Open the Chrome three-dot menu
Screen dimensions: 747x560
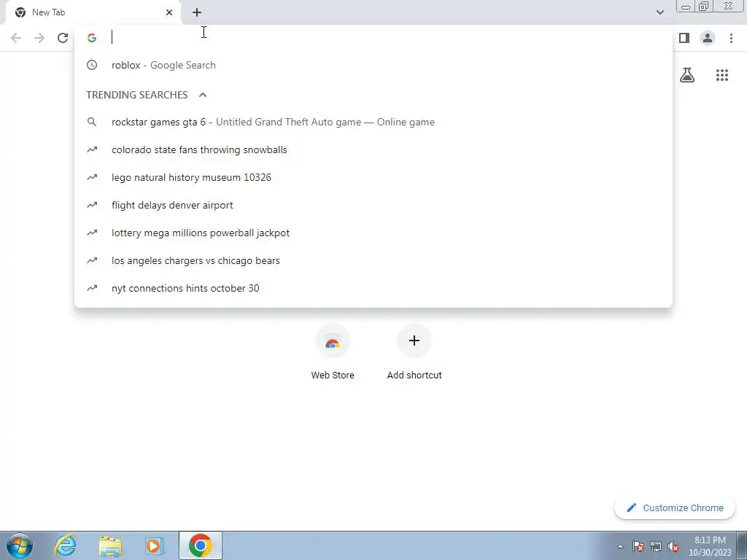pos(731,38)
